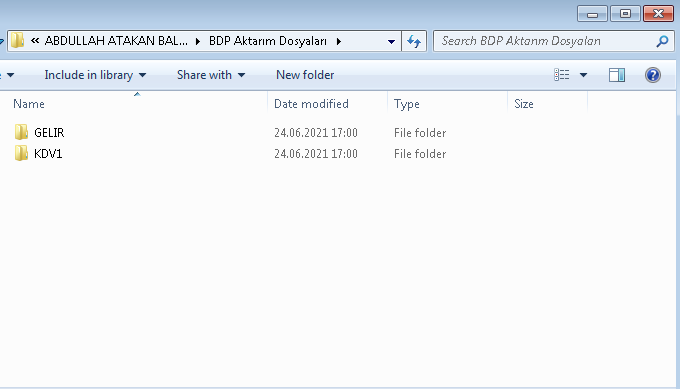Click the search magnifier icon
This screenshot has width=680, height=389.
pyautogui.click(x=662, y=41)
